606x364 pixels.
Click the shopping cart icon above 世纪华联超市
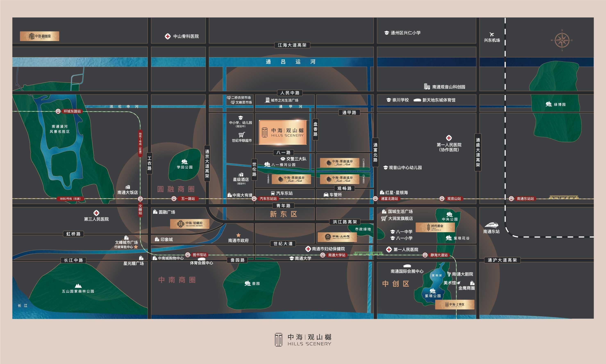click(x=242, y=135)
